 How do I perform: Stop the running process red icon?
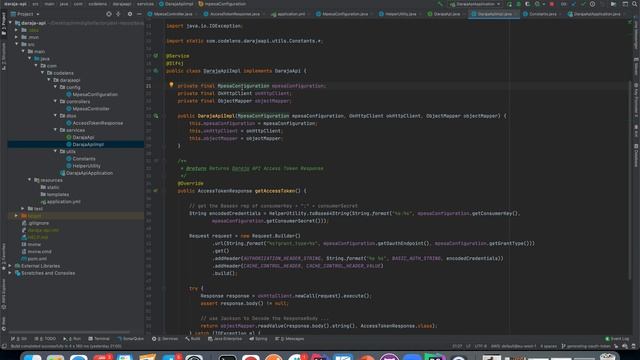pyautogui.click(x=552, y=4)
